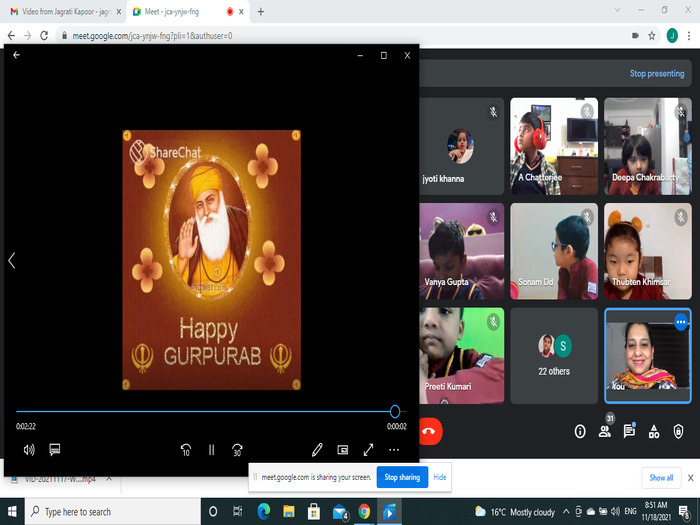Click the blue Stop sharing button
The width and height of the screenshot is (700, 525).
402,477
